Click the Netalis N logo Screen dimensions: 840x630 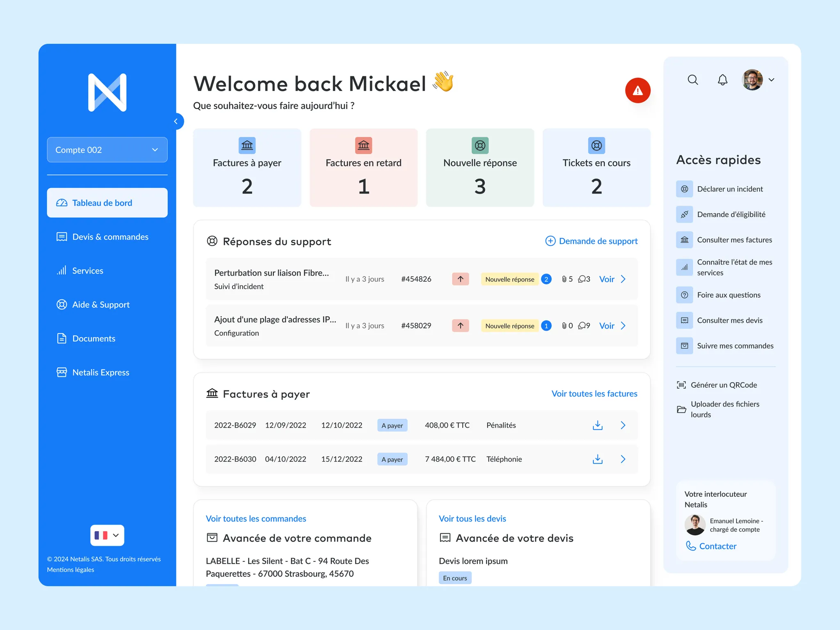[107, 92]
